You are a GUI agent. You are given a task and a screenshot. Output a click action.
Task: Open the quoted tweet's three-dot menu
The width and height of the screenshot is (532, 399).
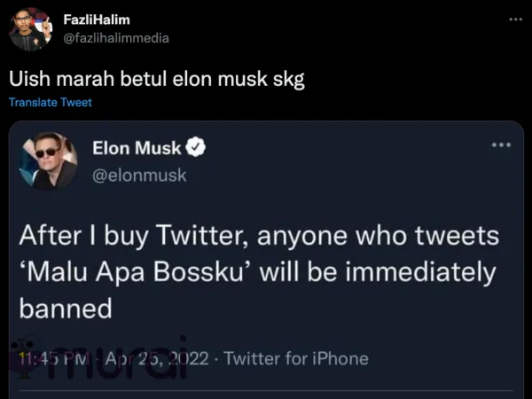pos(501,145)
